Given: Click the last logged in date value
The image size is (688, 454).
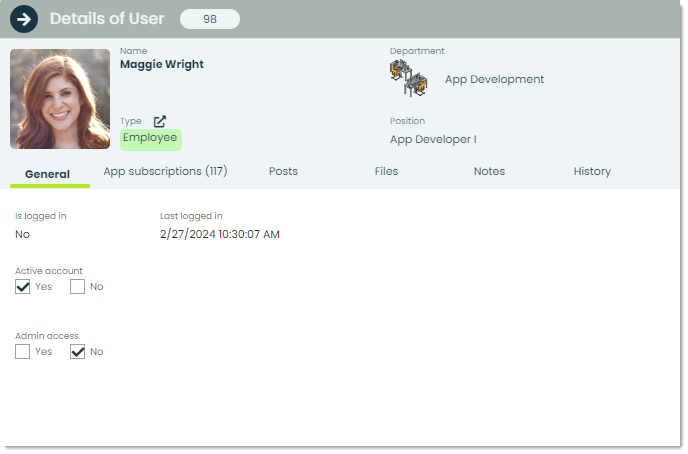Looking at the screenshot, I should (220, 235).
